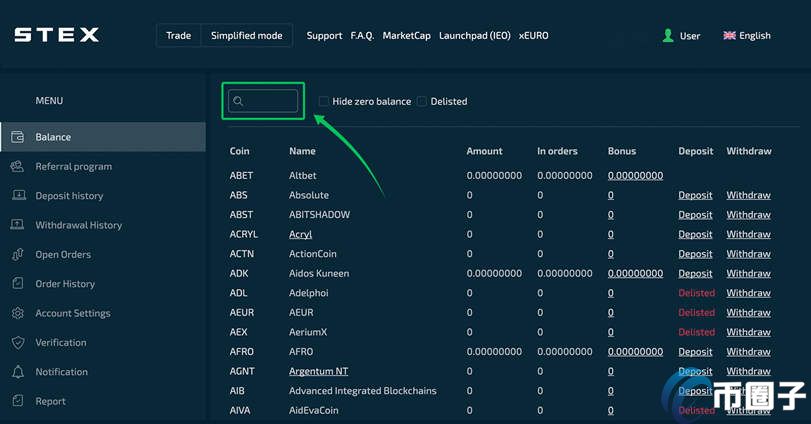Click Withdraw for ADK Aidos Kuneen
The height and width of the screenshot is (424, 811).
coord(748,274)
